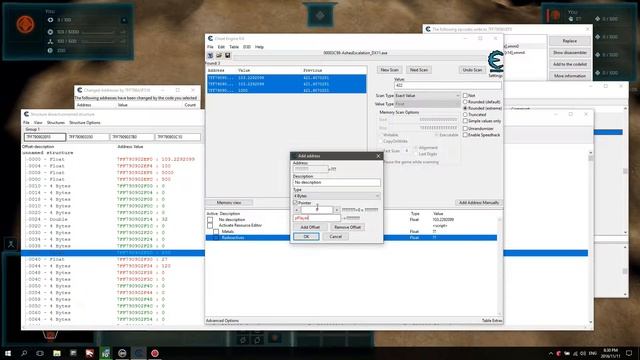Viewport: 640px width, 360px height.
Task: Open the notification center icon in system tray
Action: pos(629,353)
